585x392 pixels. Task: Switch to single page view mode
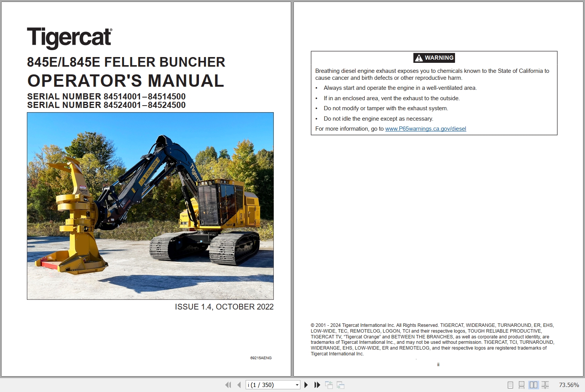(510, 384)
